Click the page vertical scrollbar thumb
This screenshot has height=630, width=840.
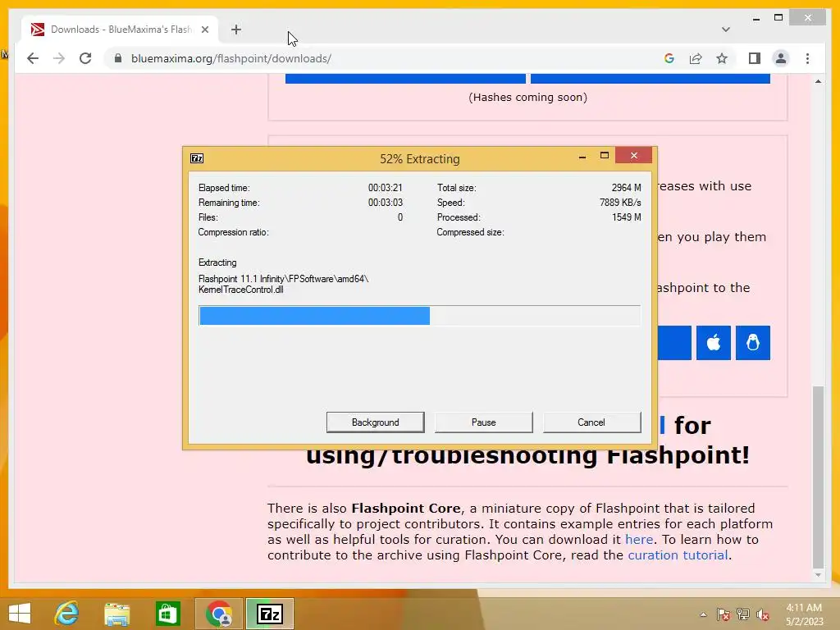[x=818, y=477]
